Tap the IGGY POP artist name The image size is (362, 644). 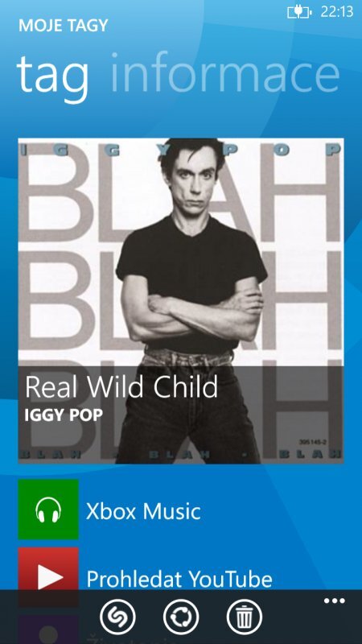64,415
